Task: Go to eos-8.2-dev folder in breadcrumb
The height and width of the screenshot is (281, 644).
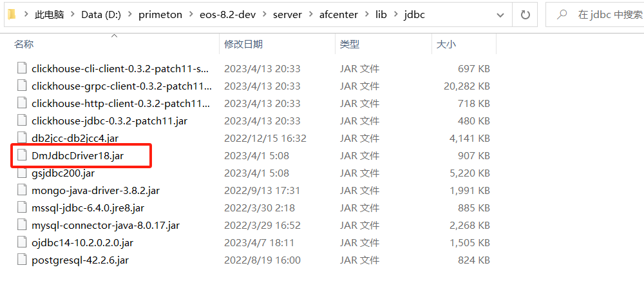Action: click(x=228, y=15)
